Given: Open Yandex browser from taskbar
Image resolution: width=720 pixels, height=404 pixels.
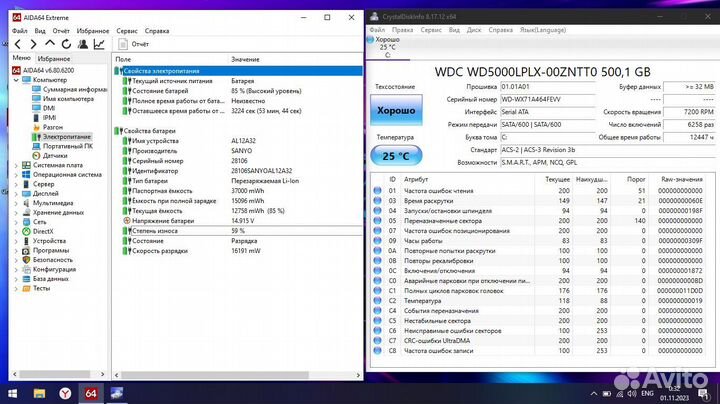Looking at the screenshot, I should pyautogui.click(x=65, y=393).
